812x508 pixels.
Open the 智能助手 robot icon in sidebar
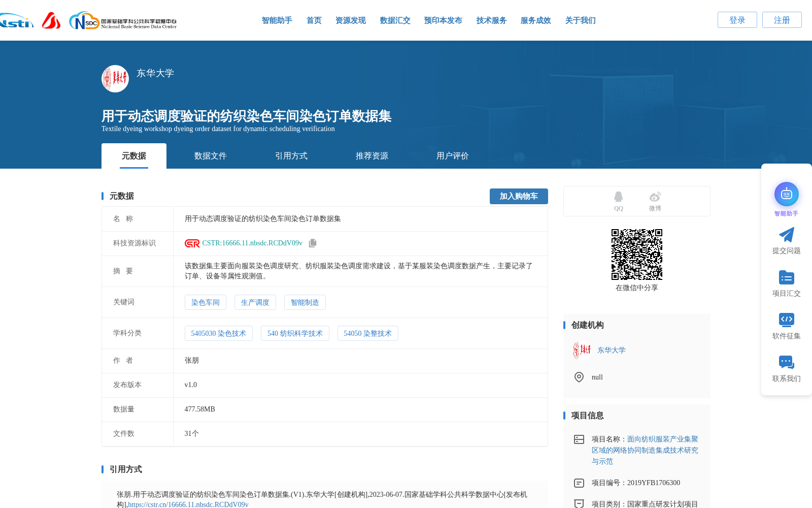(x=787, y=194)
